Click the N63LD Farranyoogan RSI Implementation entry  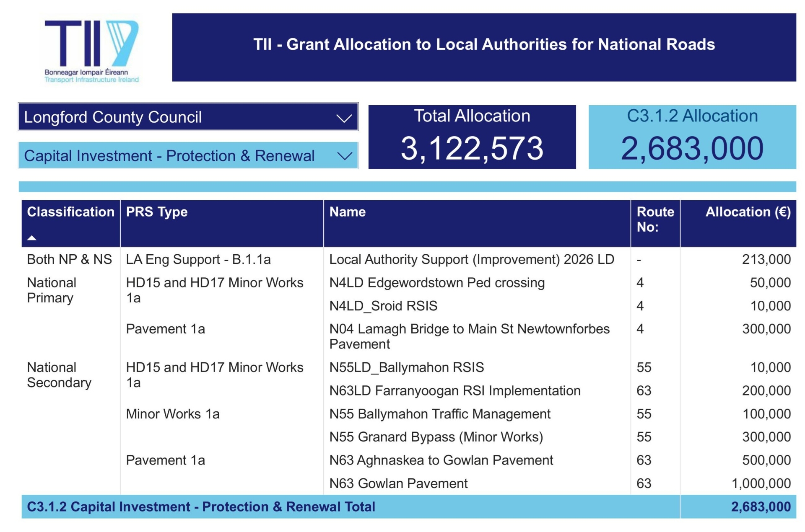click(x=455, y=391)
